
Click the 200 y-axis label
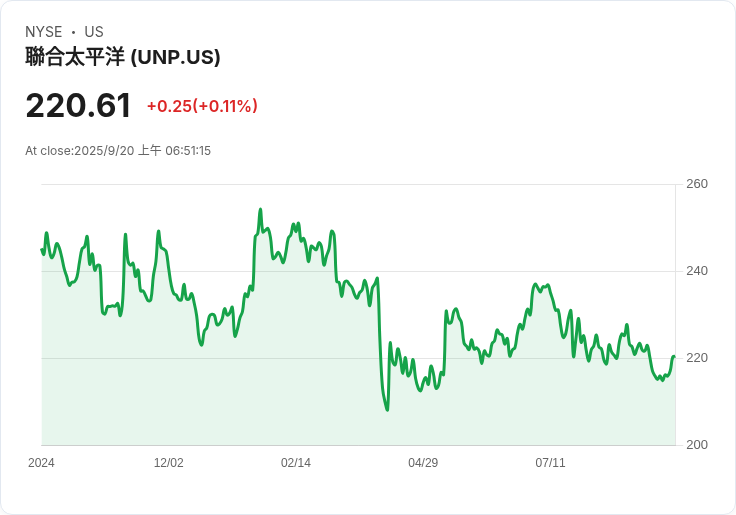click(x=697, y=445)
